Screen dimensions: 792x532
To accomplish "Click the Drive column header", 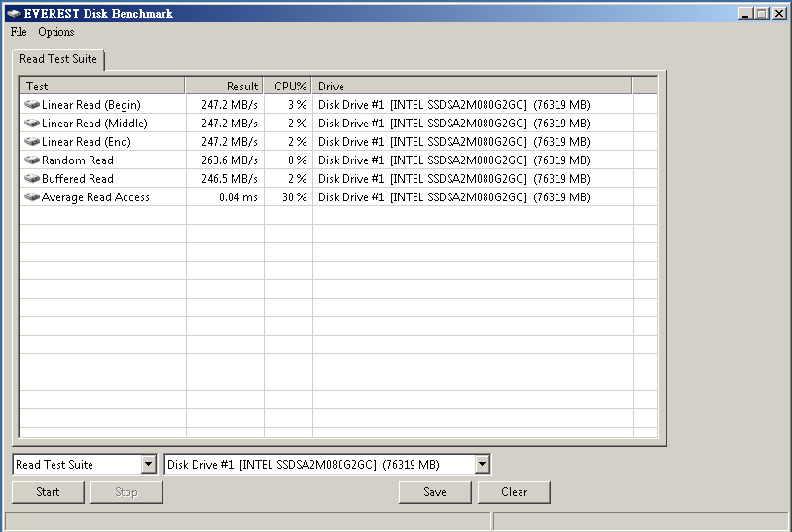I will (x=472, y=87).
